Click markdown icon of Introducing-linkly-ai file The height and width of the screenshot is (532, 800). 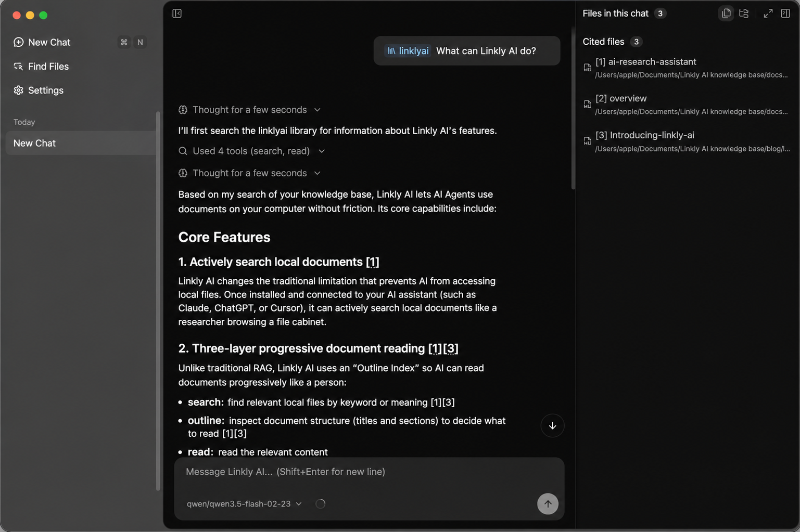[587, 141]
